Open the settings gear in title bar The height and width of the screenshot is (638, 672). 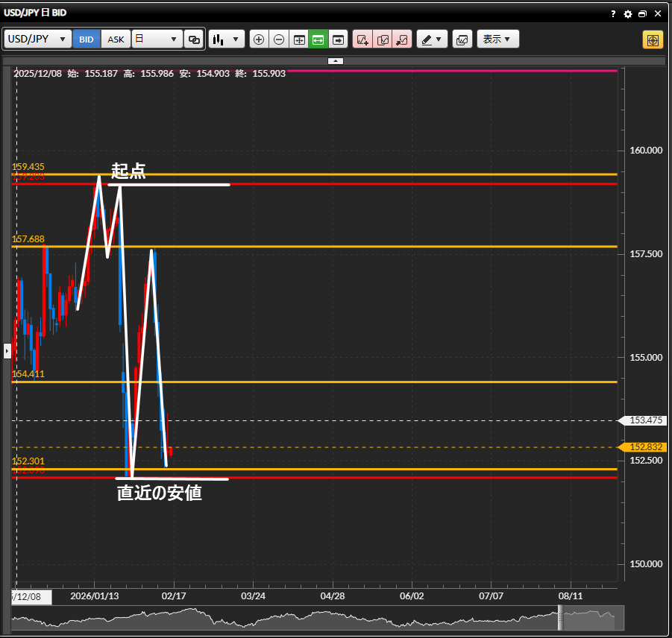click(627, 13)
